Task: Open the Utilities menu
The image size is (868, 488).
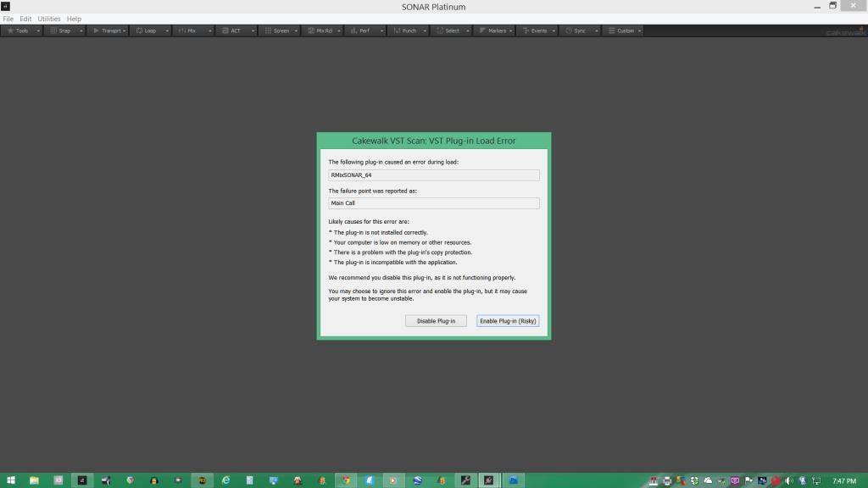Action: (49, 19)
